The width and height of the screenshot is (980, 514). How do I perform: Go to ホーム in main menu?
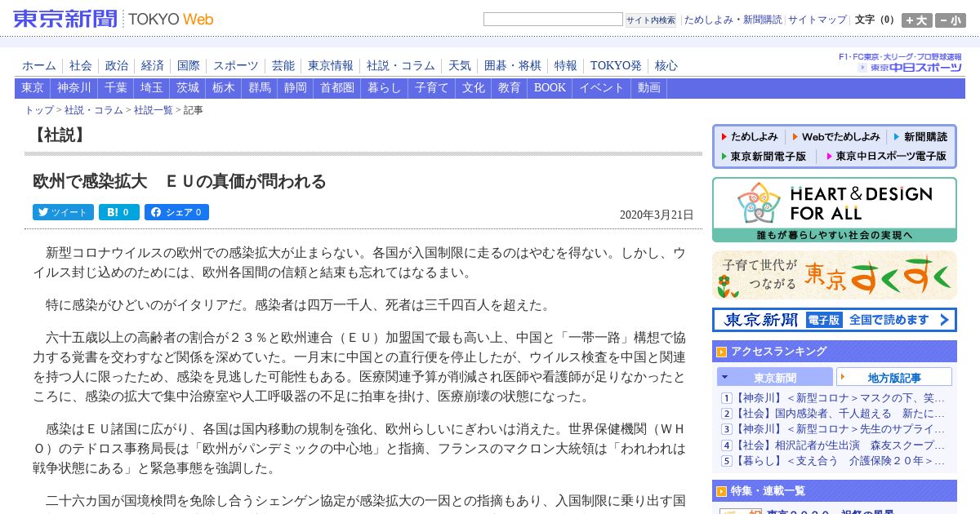39,65
